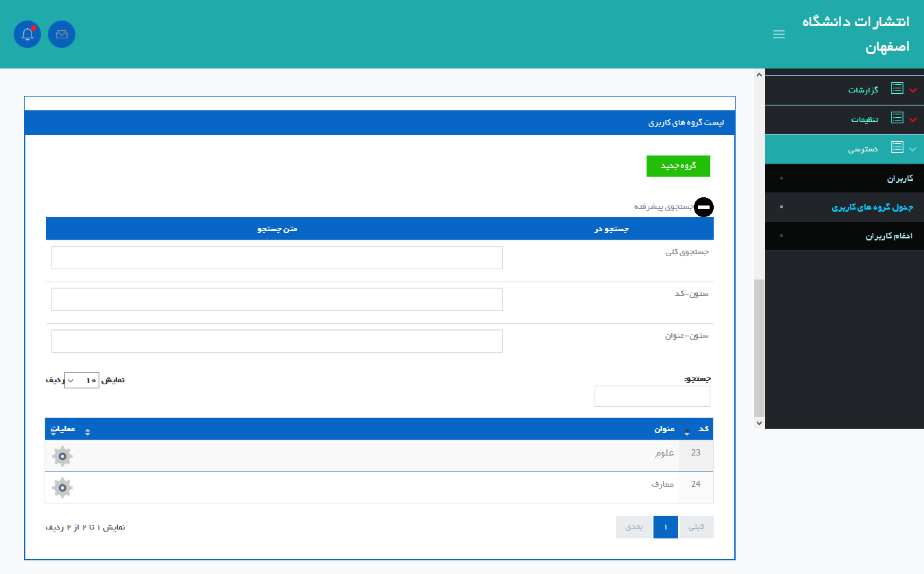Expand the تنظیمات menu red chevron

click(912, 120)
